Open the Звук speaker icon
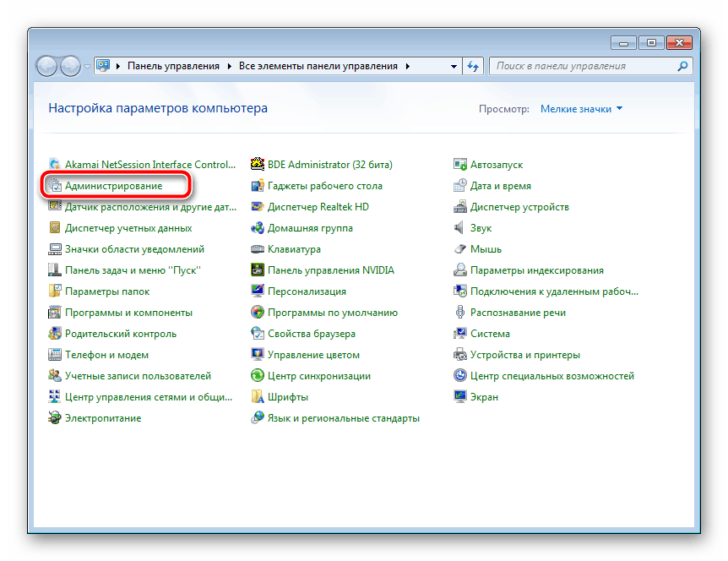The height and width of the screenshot is (561, 728). [460, 228]
